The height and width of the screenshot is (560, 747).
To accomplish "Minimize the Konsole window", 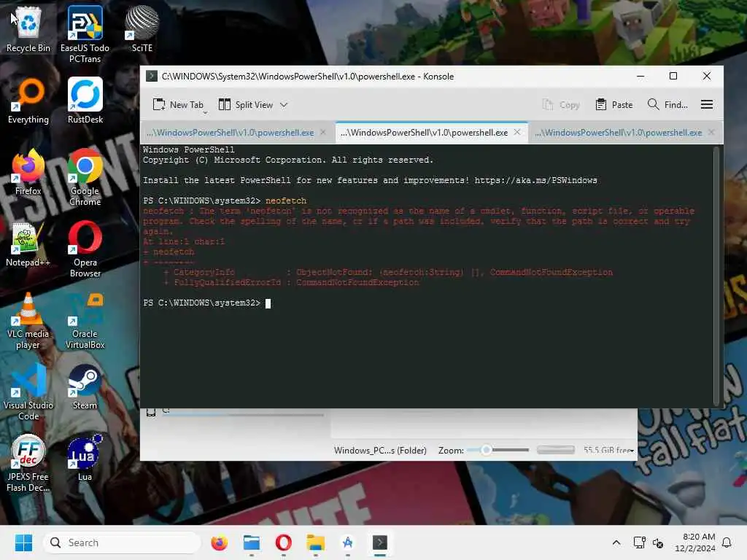I will pos(640,76).
